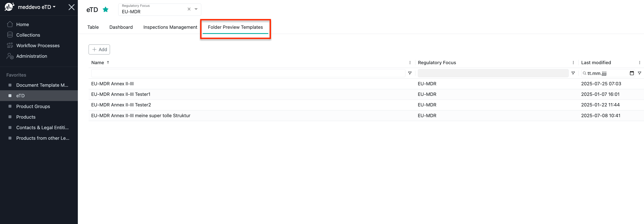Switch to the Table tab

pyautogui.click(x=93, y=27)
